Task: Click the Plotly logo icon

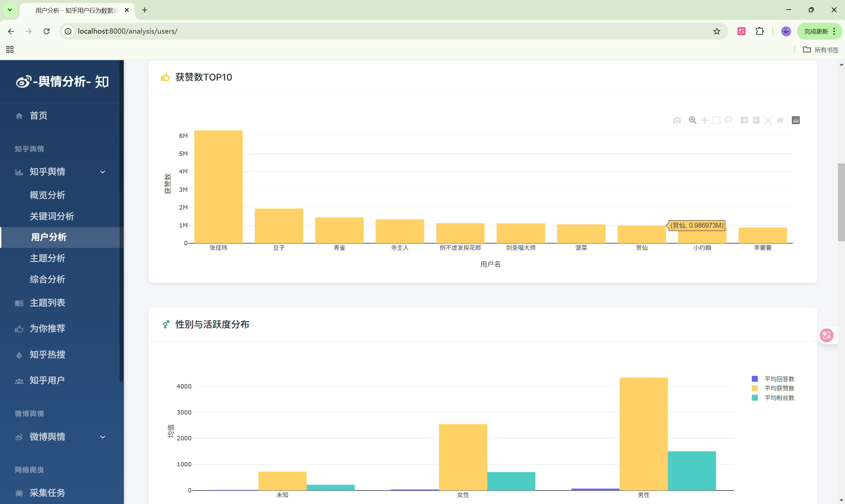Action: coord(795,120)
